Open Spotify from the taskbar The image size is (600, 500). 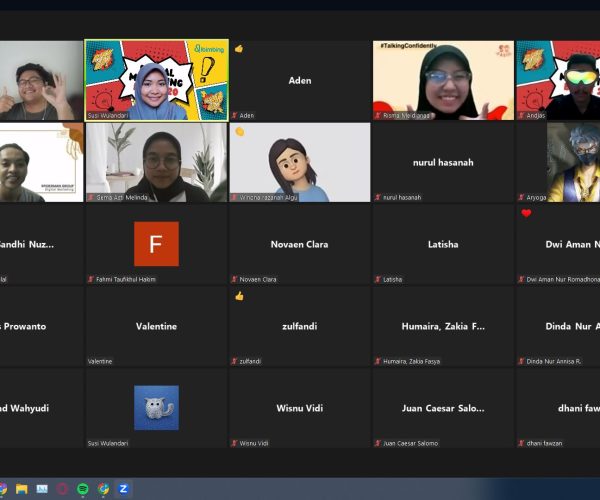coord(83,489)
